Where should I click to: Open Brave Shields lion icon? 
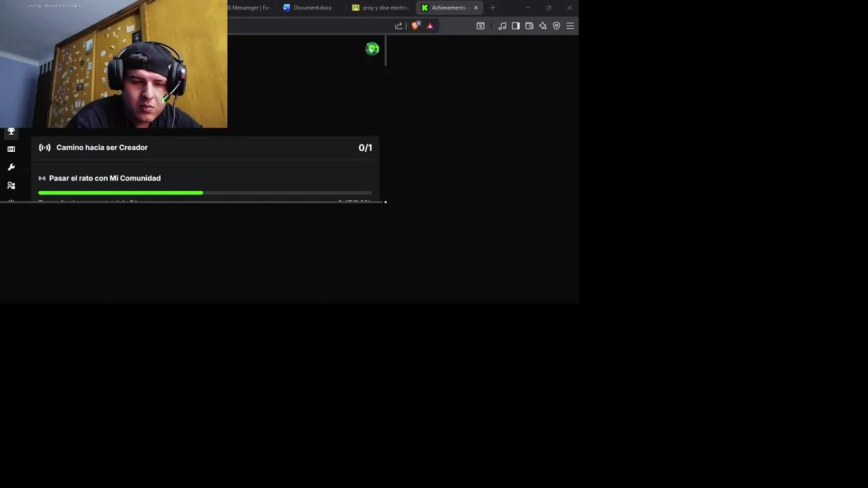pos(416,26)
